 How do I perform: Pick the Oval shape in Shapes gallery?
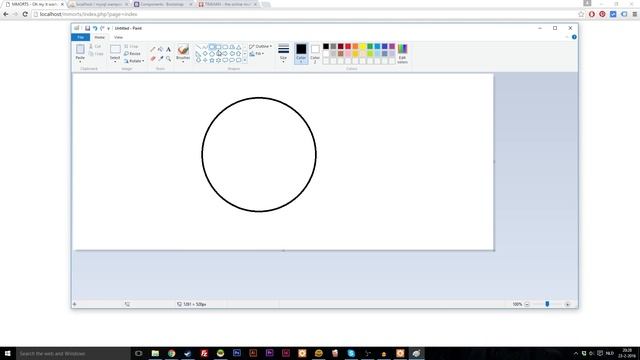(212, 47)
